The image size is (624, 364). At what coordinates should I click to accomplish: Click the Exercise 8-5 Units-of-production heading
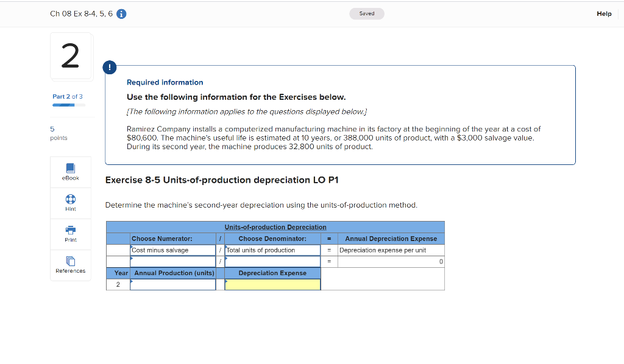click(x=222, y=180)
